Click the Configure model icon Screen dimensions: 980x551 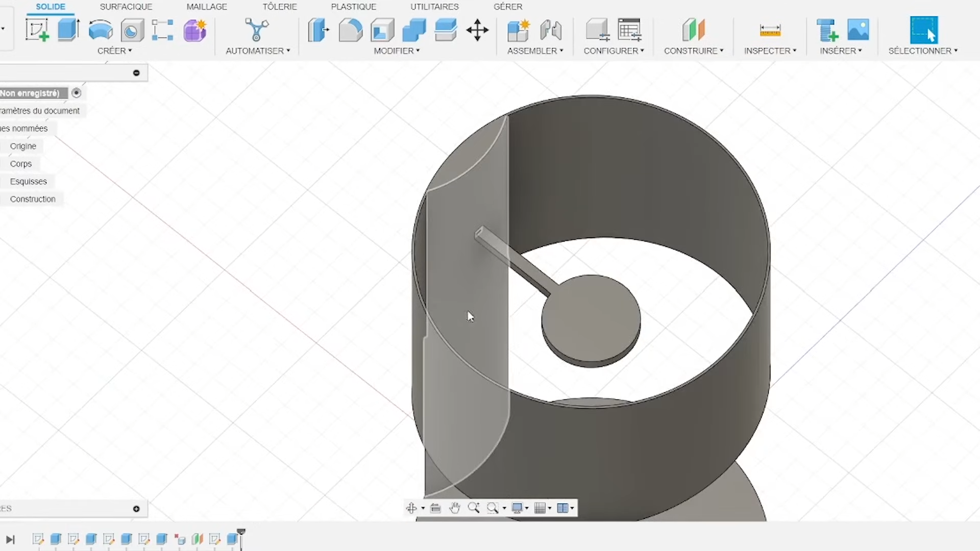598,30
